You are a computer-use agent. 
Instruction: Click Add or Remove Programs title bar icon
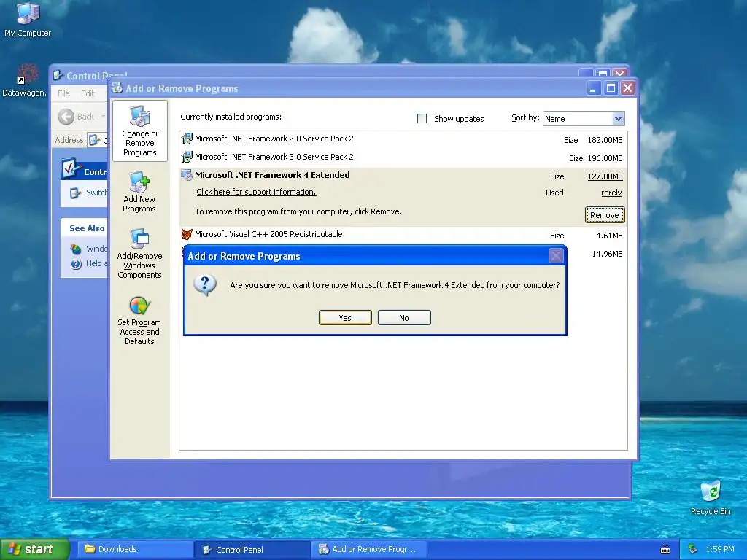(x=117, y=88)
